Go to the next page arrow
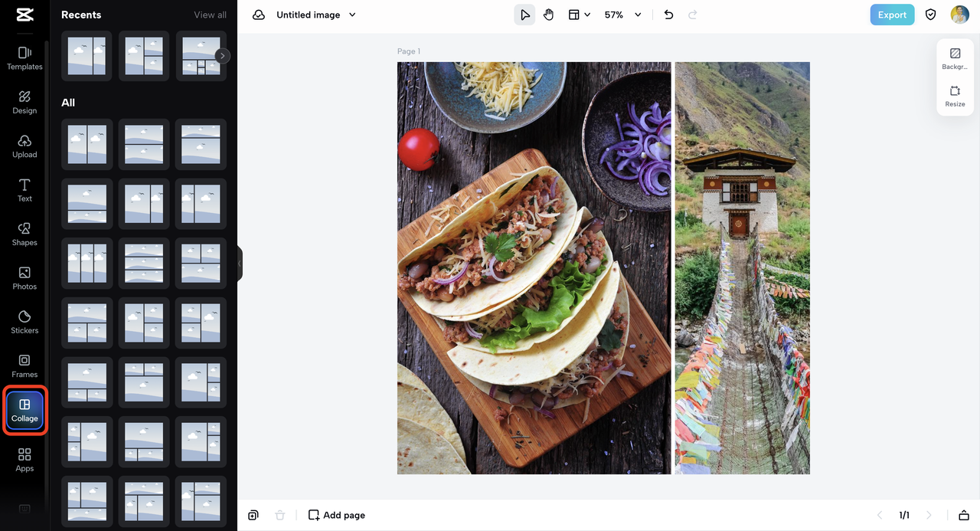This screenshot has width=980, height=531. click(929, 515)
